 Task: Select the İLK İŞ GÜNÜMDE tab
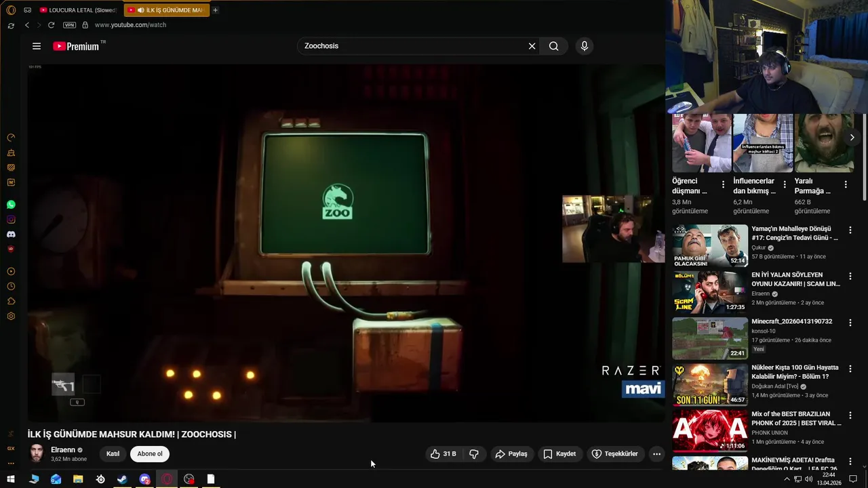tap(166, 10)
